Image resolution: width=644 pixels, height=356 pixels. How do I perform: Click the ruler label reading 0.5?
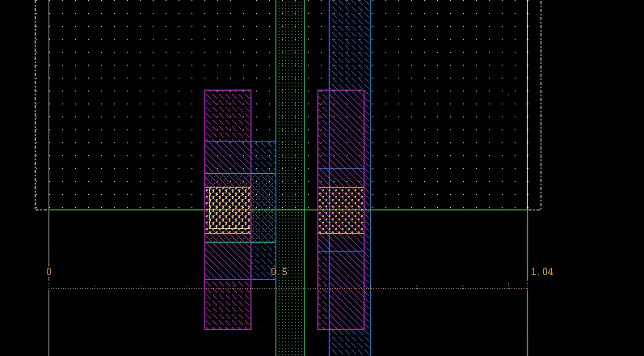click(x=279, y=272)
